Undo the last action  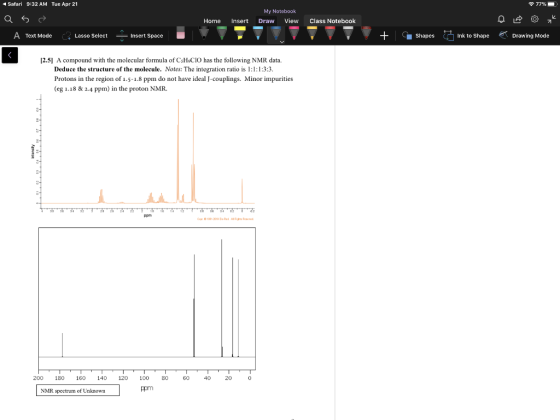[25, 19]
